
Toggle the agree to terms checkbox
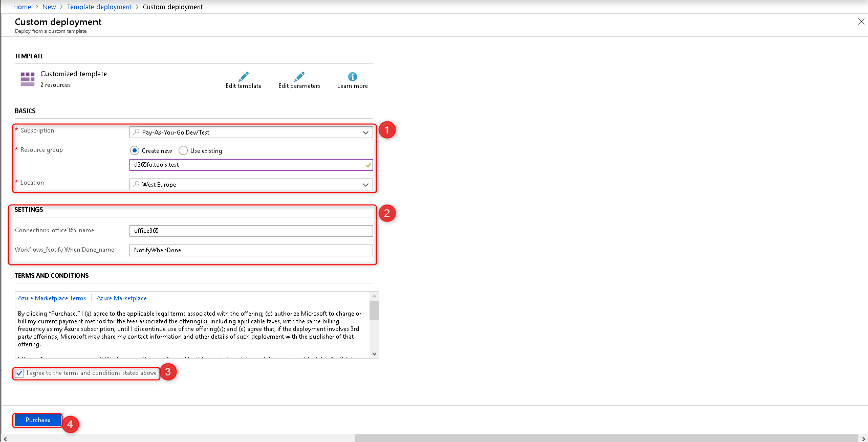point(19,373)
